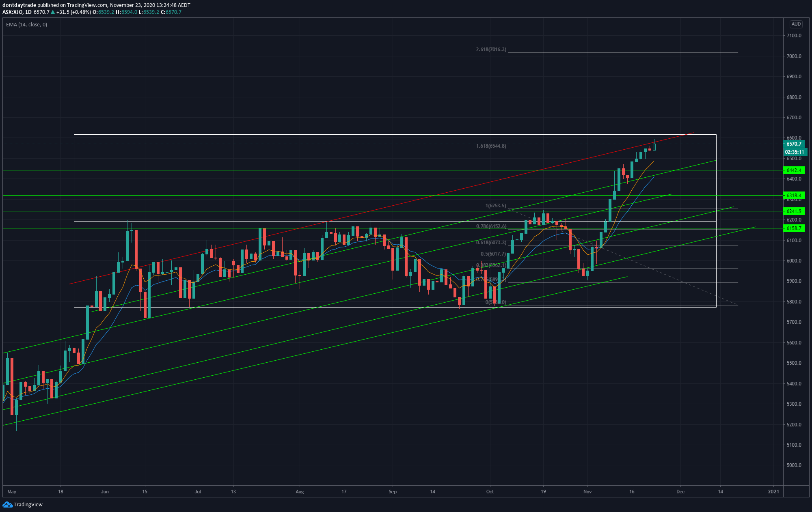This screenshot has height=512, width=812.
Task: Click the 6000.0 price axis value
Action: [x=794, y=261]
